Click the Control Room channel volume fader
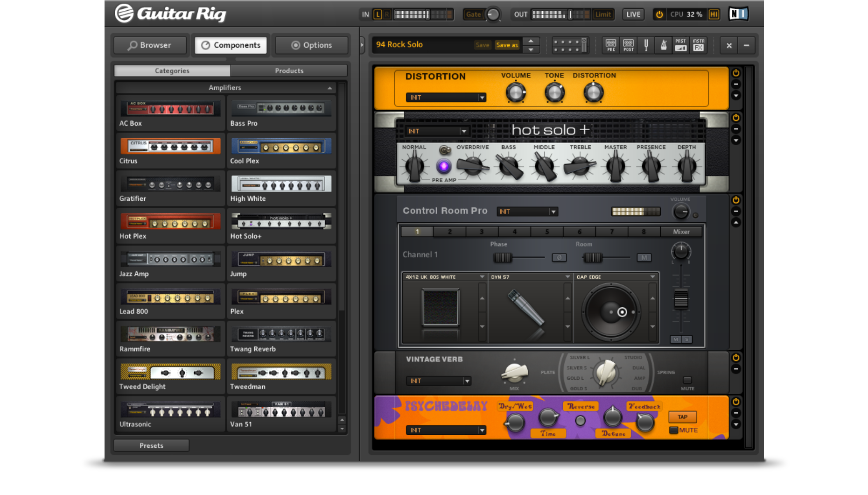This screenshot has height=495, width=868. click(x=681, y=299)
